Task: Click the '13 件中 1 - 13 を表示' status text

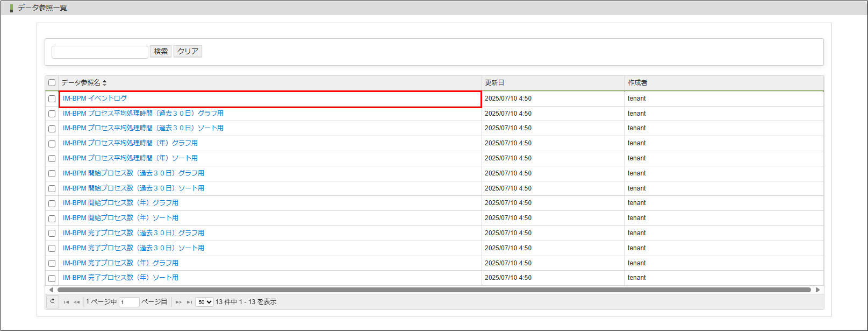Action: (246, 302)
